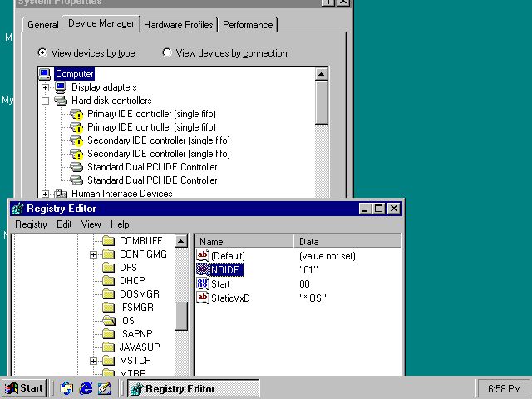532x399 pixels.
Task: Open the View menu in Registry Editor
Action: pyautogui.click(x=91, y=224)
